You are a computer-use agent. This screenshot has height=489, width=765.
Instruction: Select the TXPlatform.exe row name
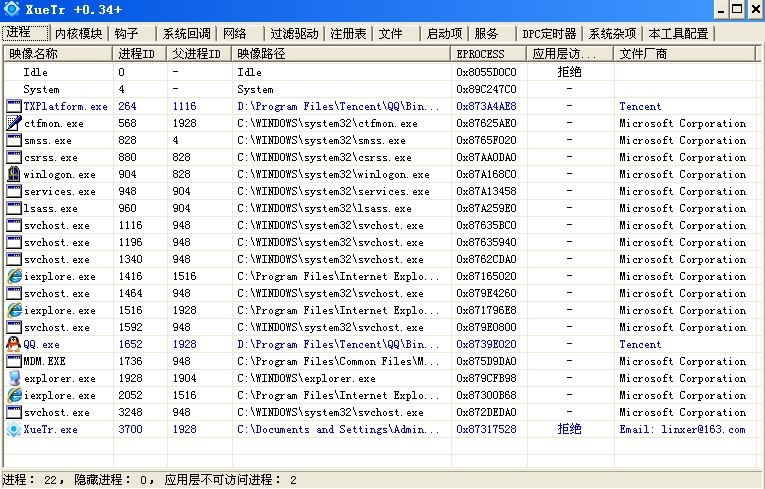coord(65,106)
